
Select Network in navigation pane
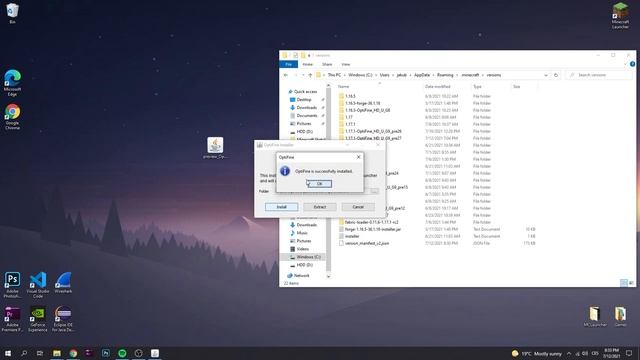[301, 276]
